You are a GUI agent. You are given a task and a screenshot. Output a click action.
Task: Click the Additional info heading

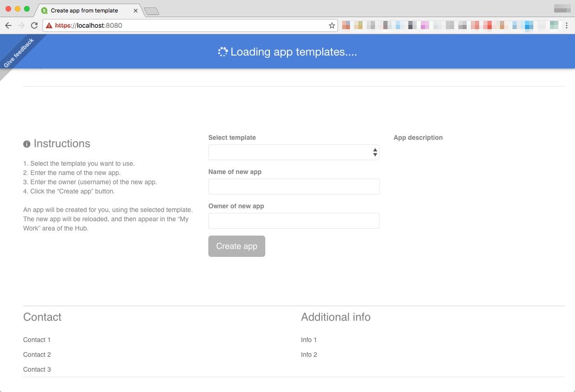[336, 317]
